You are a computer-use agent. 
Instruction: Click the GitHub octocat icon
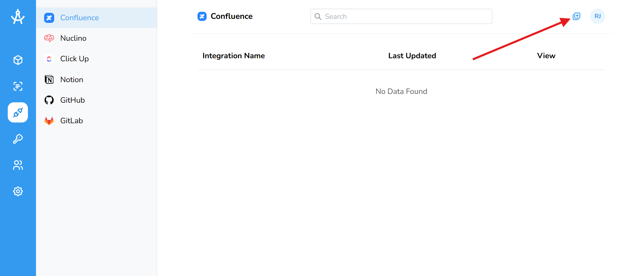pyautogui.click(x=49, y=100)
